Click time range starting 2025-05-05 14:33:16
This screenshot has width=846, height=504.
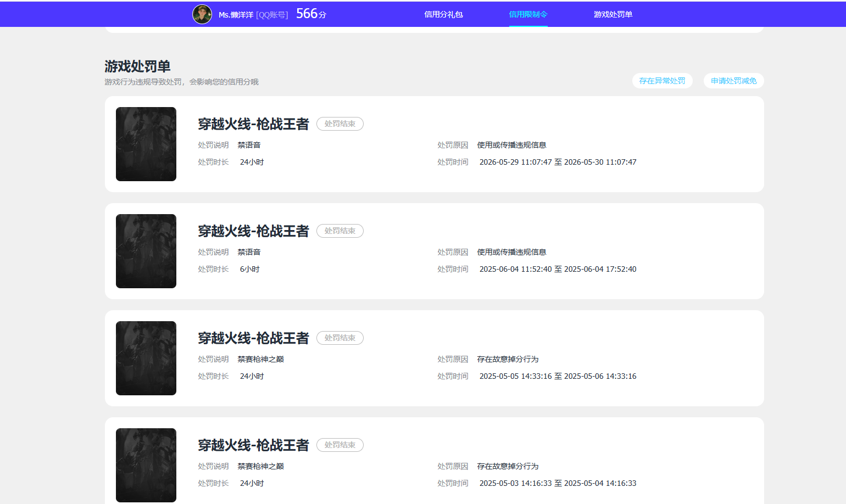558,376
